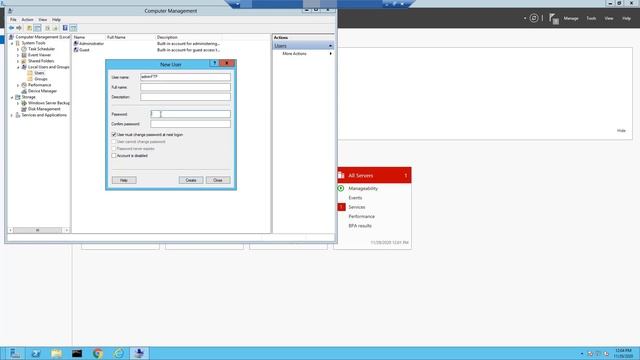Select Shared Folders in the tree
Viewport: 640px width, 360px height.
pyautogui.click(x=41, y=61)
